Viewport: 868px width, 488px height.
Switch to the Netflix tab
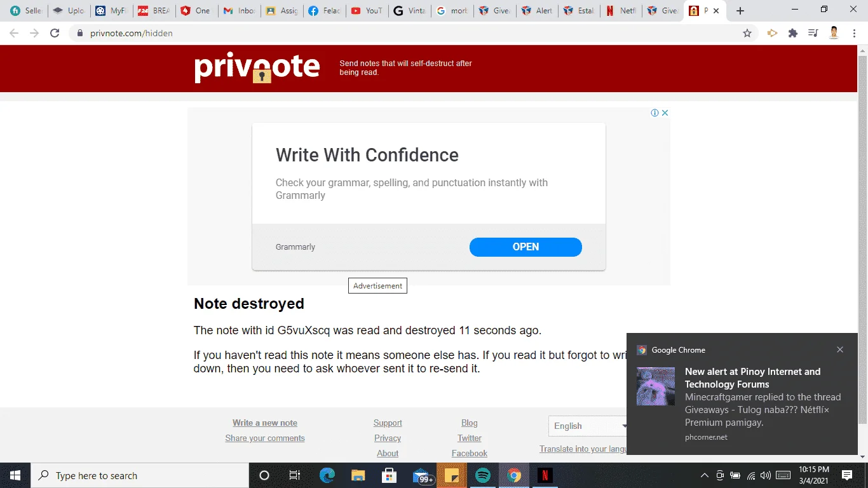622,11
